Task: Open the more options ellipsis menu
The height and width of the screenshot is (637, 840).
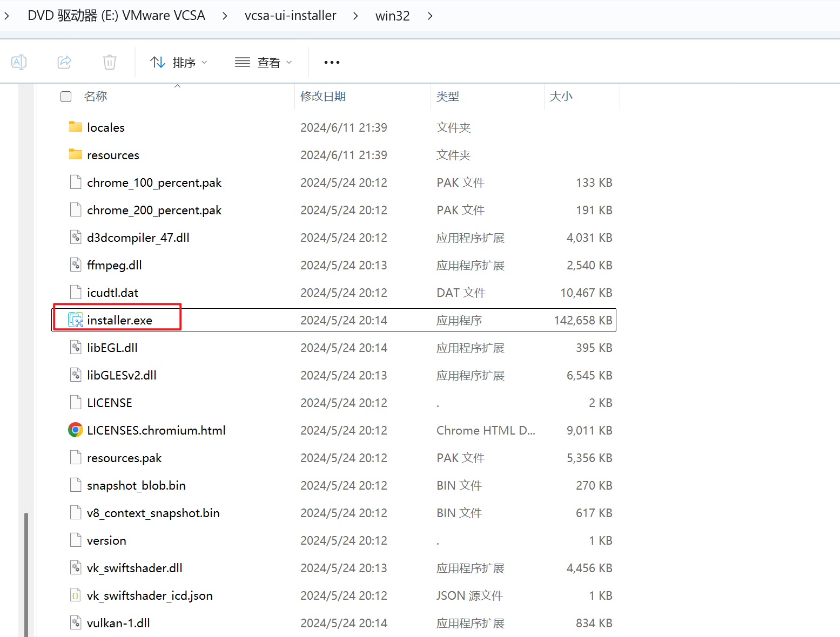Action: click(332, 63)
